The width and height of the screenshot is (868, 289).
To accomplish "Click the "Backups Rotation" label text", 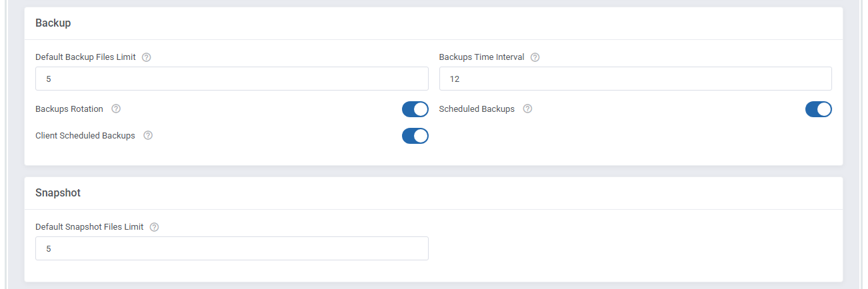I will point(69,109).
